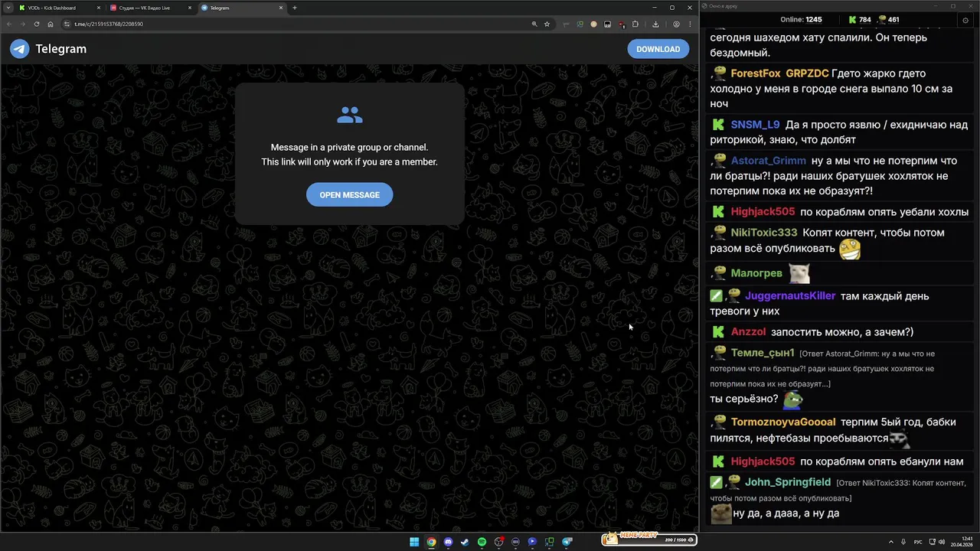
Task: View site information icon in address bar
Action: [67, 24]
